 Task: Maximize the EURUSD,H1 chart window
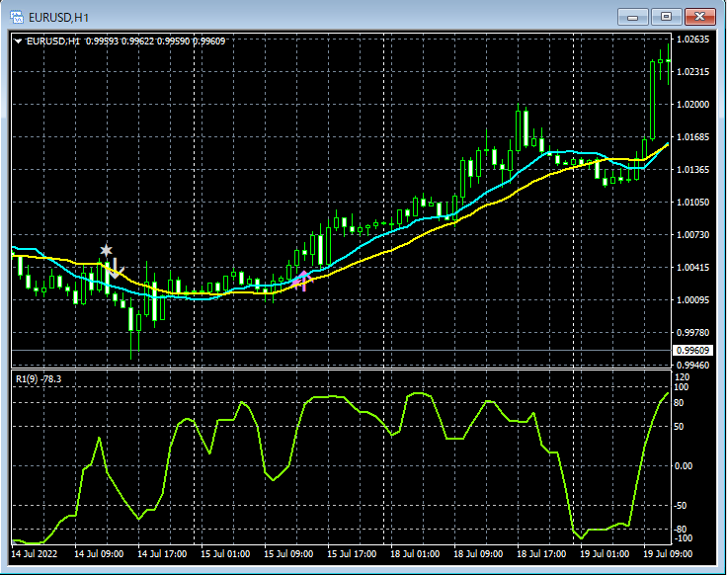[x=666, y=16]
